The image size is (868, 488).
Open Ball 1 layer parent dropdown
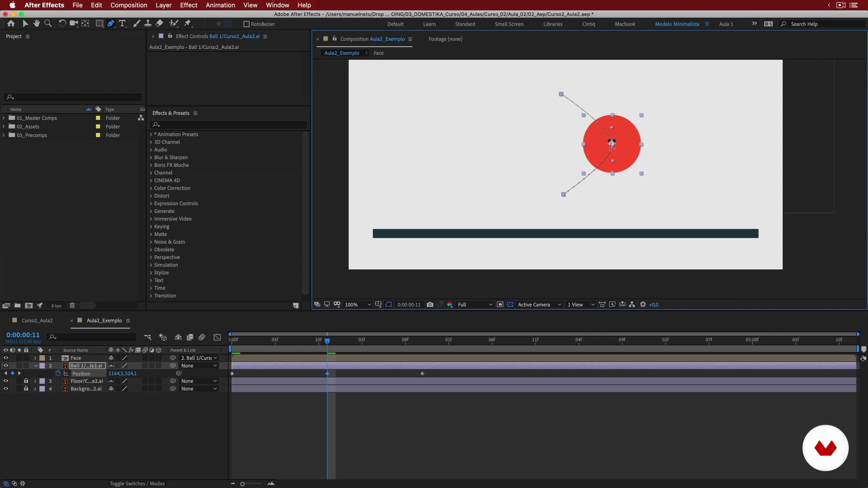(199, 366)
